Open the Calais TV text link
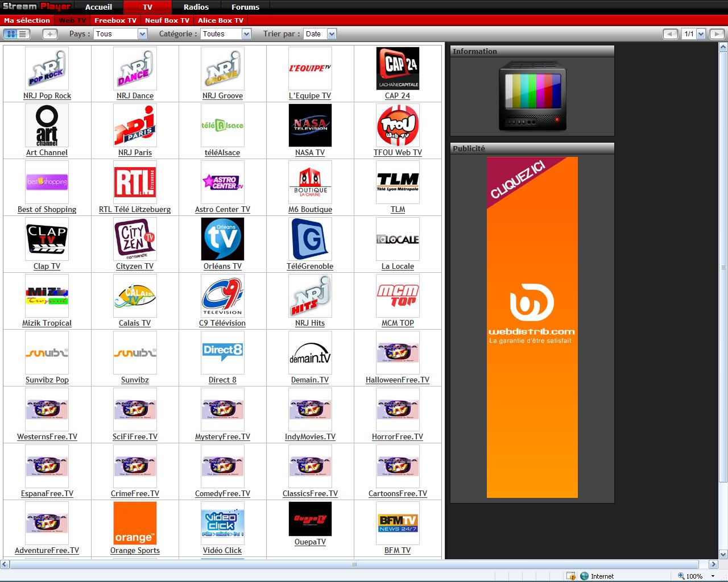728x582 pixels. [x=135, y=323]
